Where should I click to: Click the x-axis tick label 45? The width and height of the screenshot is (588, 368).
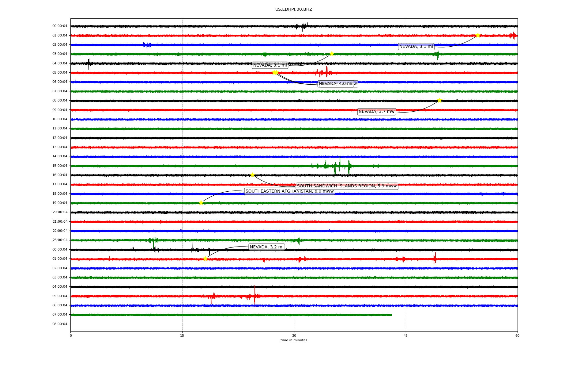pyautogui.click(x=406, y=335)
